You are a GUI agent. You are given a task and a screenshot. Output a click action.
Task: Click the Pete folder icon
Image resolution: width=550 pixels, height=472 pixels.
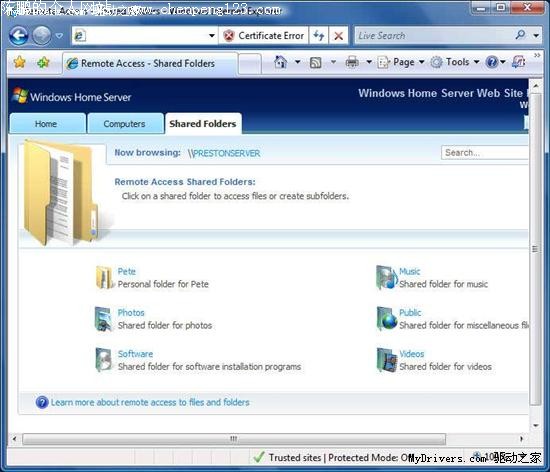click(x=104, y=277)
